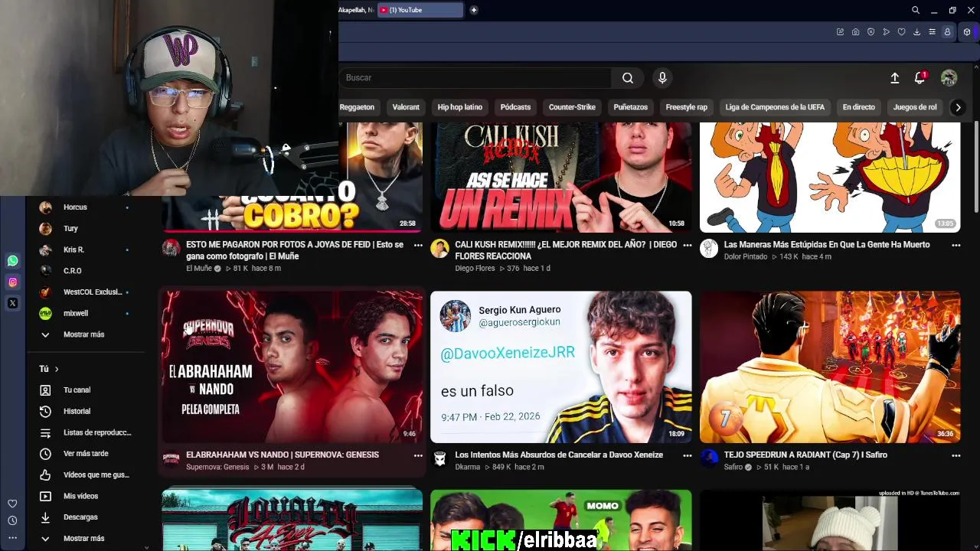The width and height of the screenshot is (980, 551).
Task: Click the browser snapshot camera icon
Action: (x=855, y=32)
